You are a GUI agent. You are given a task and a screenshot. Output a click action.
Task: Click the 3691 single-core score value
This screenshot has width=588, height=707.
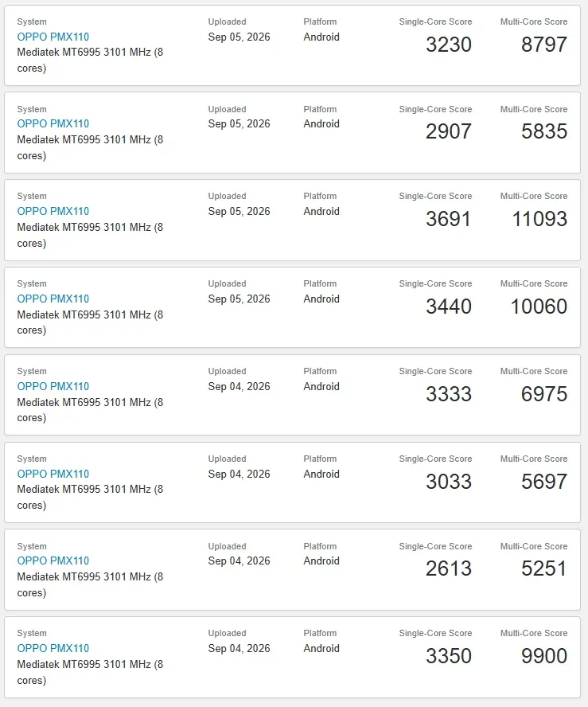[448, 219]
